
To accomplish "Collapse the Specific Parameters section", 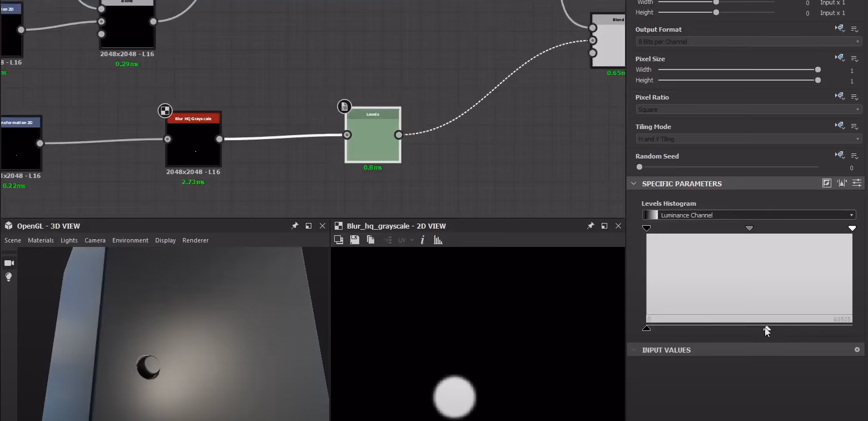I will tap(633, 184).
